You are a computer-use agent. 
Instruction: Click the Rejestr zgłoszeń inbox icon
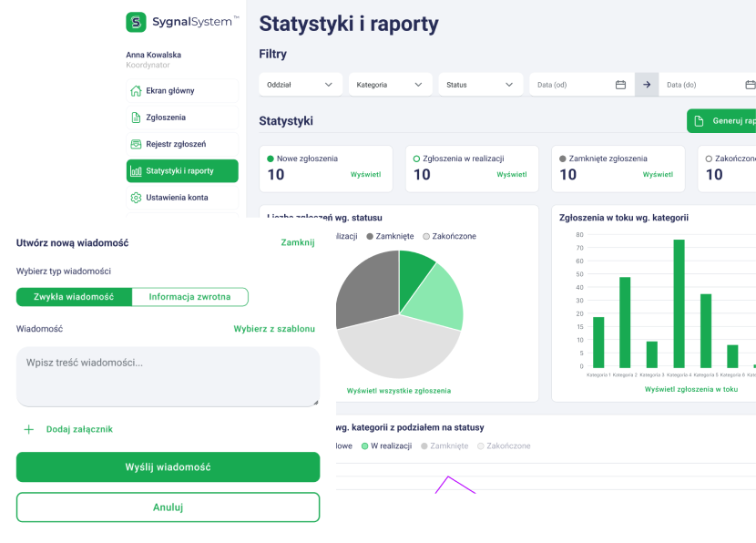[x=136, y=144]
